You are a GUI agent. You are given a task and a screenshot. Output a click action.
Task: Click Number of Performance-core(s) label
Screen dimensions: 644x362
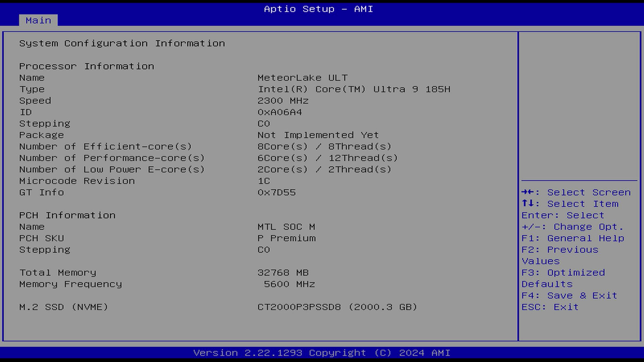(x=112, y=158)
